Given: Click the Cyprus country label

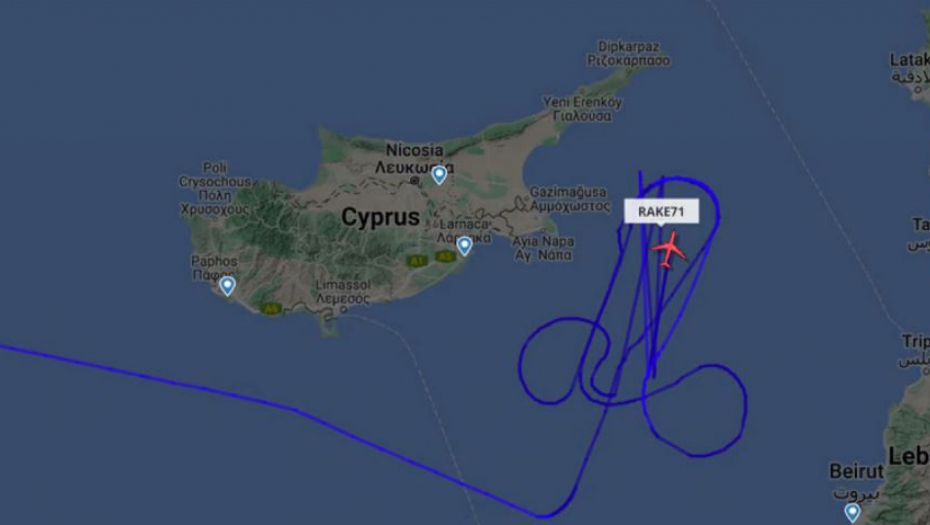Looking at the screenshot, I should [x=380, y=217].
